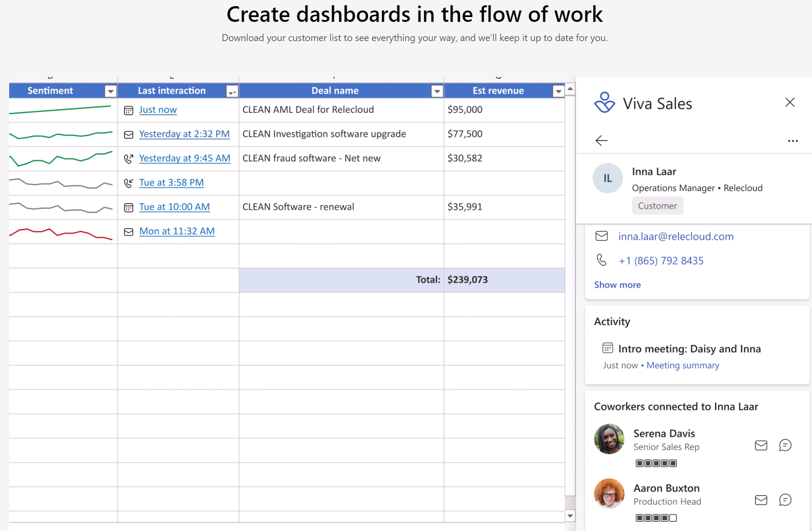
Task: Click inna.laar@relecloud.com email address
Action: click(x=675, y=236)
